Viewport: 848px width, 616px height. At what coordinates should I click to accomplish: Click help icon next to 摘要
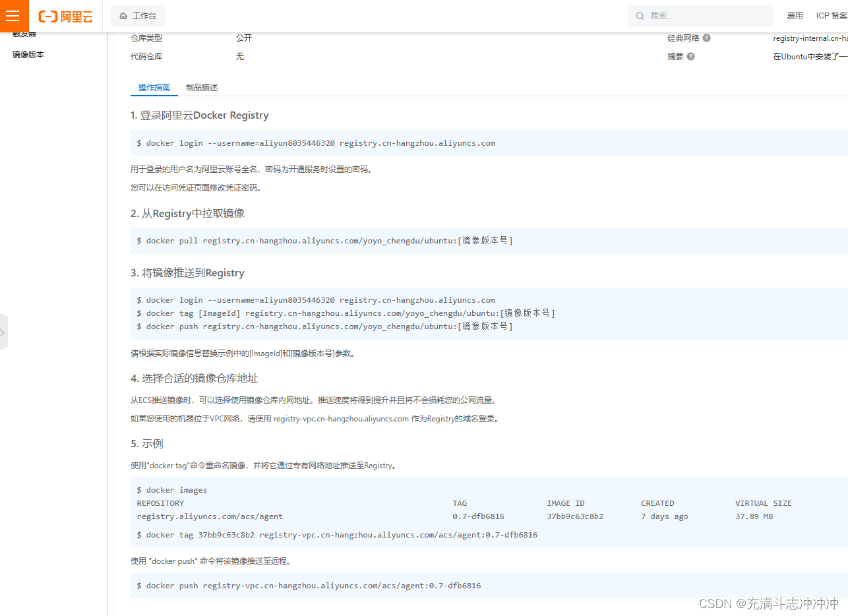[x=691, y=57]
